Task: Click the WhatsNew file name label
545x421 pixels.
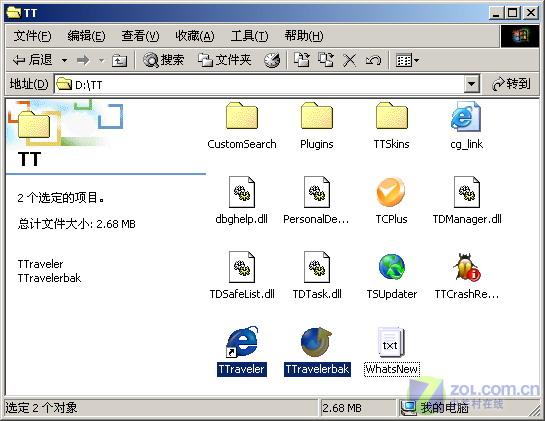Action: 392,369
